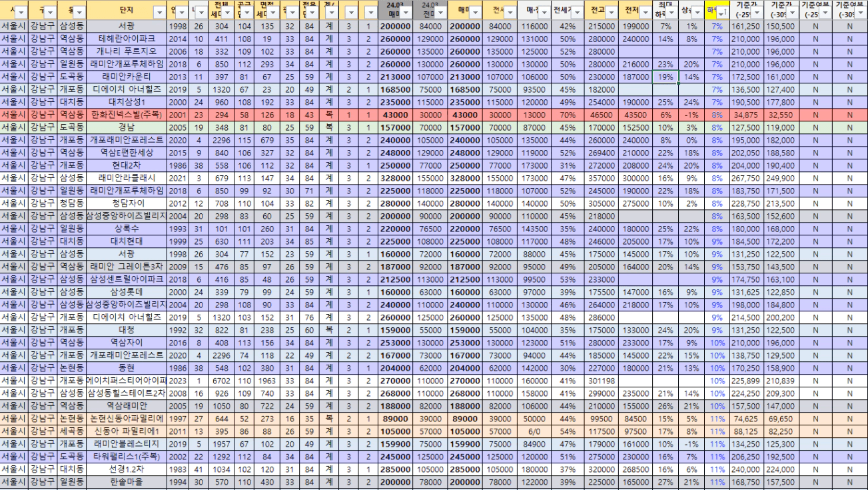Open the 기준가 (-25%) column filter dropdown

click(x=756, y=12)
